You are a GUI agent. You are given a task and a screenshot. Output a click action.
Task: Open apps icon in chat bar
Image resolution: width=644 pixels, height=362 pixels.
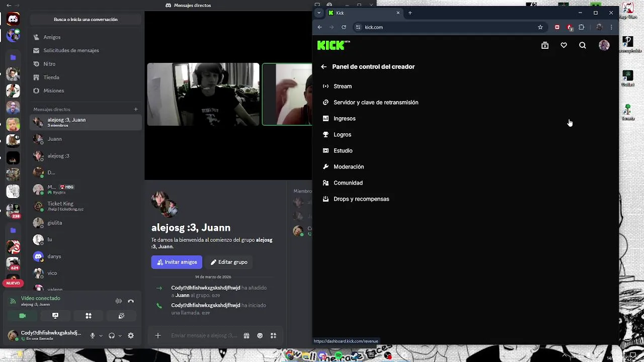coord(274,336)
